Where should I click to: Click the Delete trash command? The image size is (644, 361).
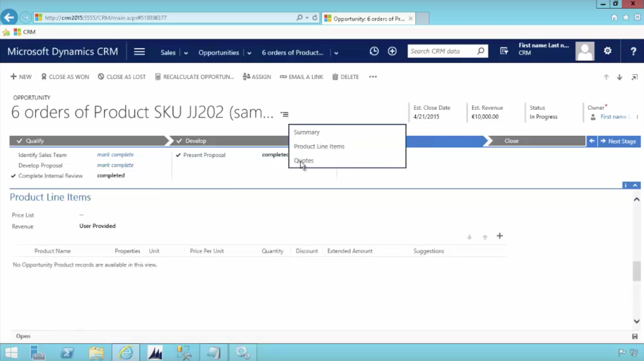pyautogui.click(x=345, y=77)
